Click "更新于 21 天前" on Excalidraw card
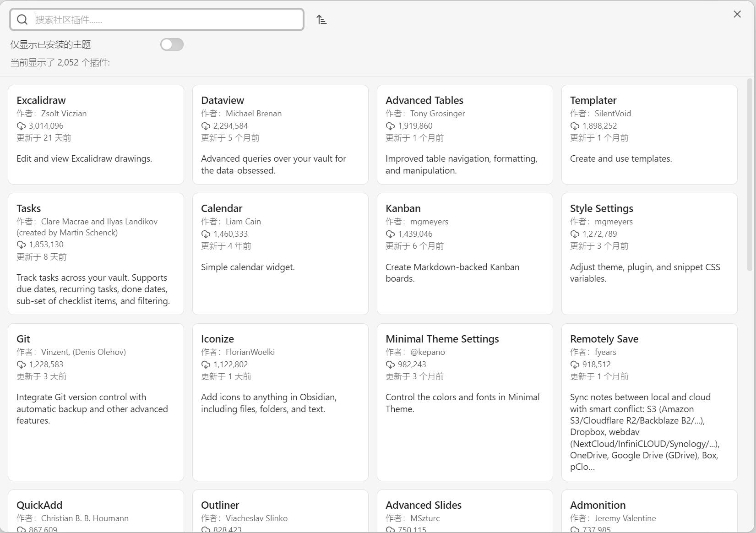This screenshot has width=756, height=533. coord(44,138)
